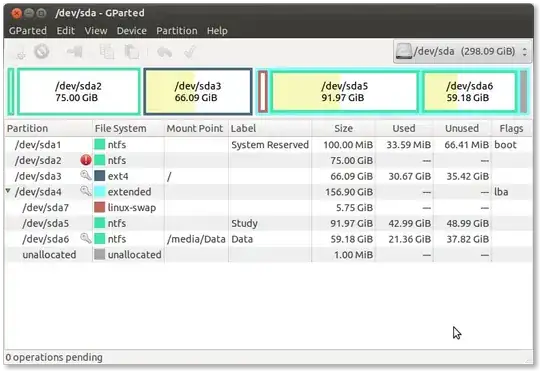
Task: Click the 'System Reserved' label cell
Action: (270, 145)
